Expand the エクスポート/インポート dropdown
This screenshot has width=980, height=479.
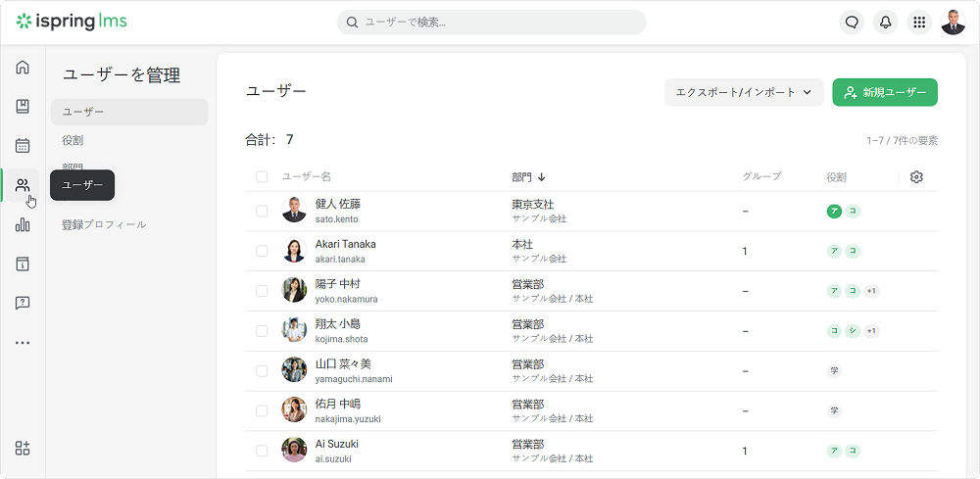(744, 92)
